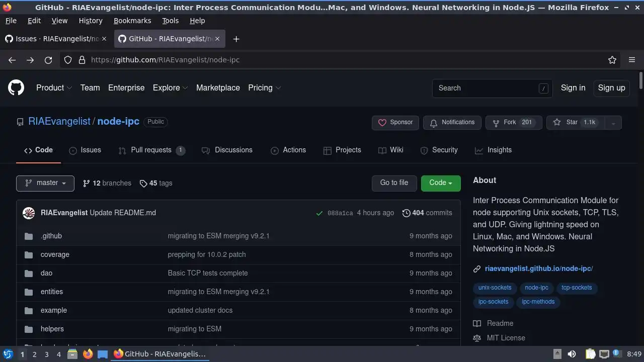Click the site security padlock icon
The image size is (644, 362).
click(x=82, y=60)
